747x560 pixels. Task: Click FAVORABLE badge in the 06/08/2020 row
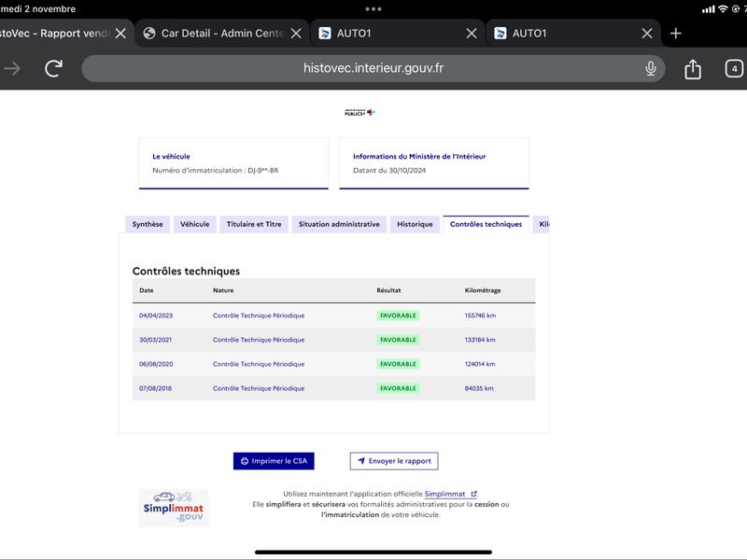[398, 364]
